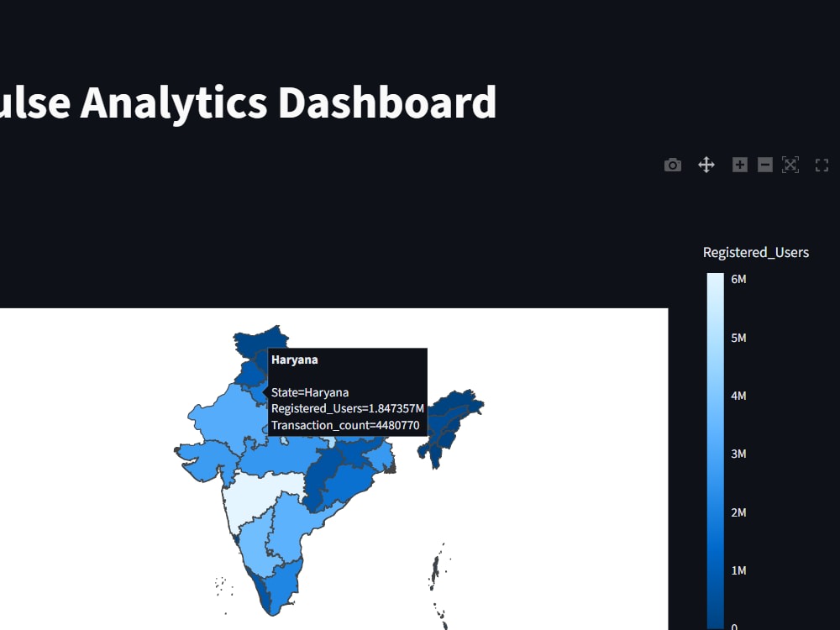Click the Registered_Users legend title

(755, 252)
